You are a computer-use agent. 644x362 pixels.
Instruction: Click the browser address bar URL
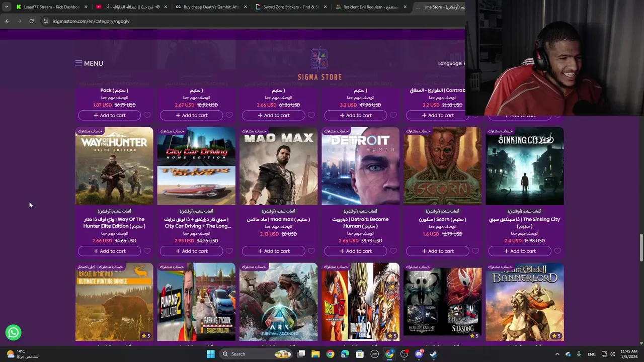coord(91,21)
